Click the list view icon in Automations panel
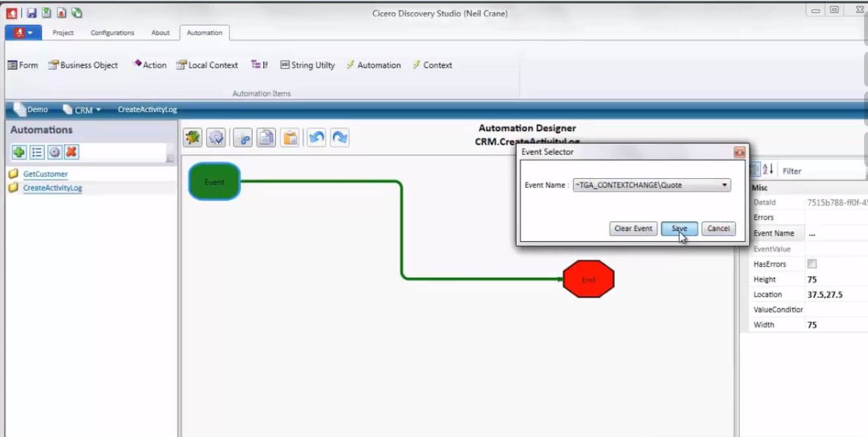868x437 pixels. coord(37,152)
